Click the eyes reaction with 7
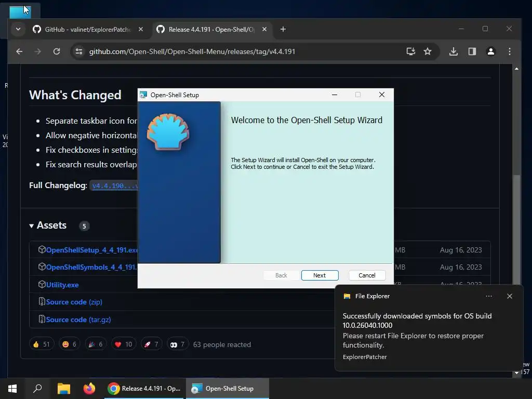 point(177,344)
